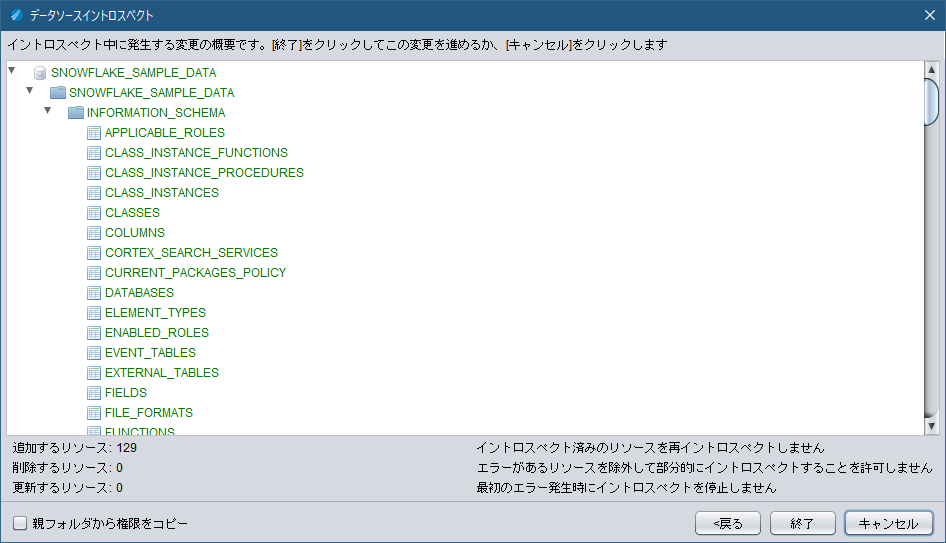Viewport: 946px width, 543px height.
Task: Select the DATABASES row
Action: 139,293
